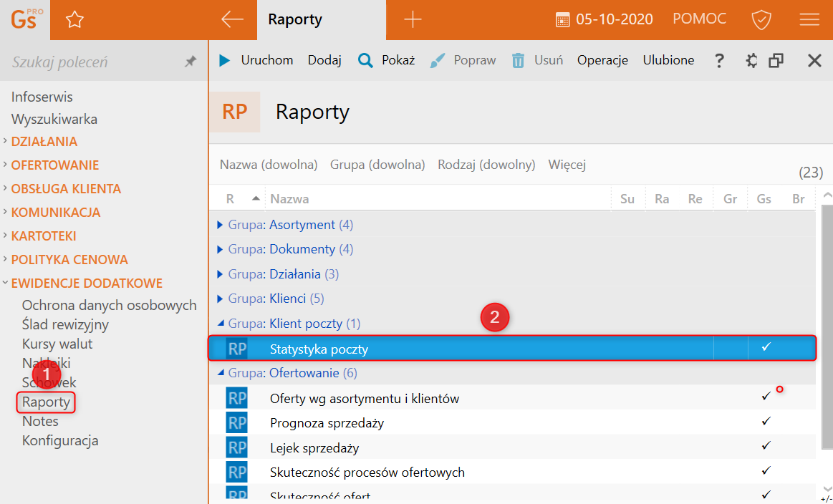833x504 pixels.
Task: Open the hamburger menu icon
Action: [809, 19]
